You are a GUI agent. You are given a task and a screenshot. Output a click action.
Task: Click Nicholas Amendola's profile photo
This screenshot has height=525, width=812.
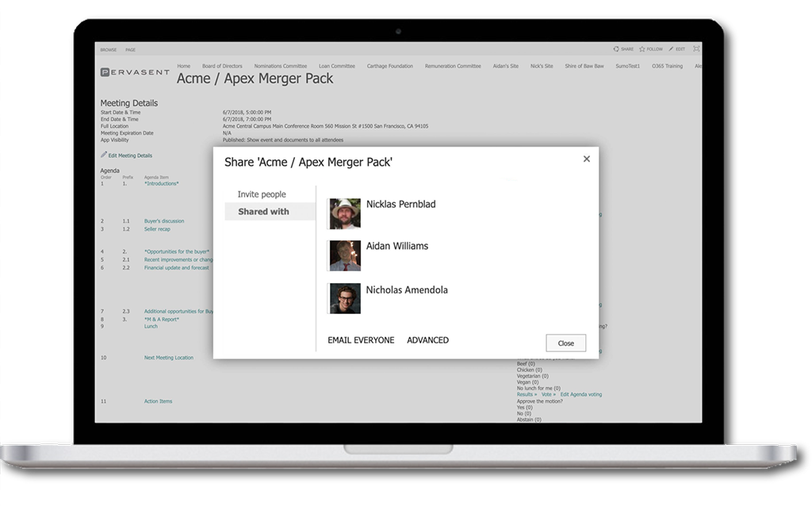click(x=345, y=298)
